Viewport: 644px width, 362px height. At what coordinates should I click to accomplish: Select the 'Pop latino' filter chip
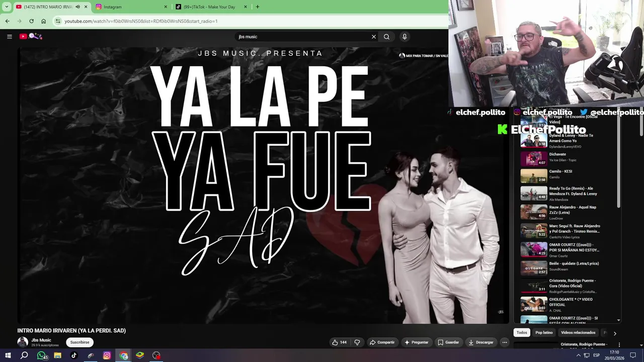click(544, 333)
